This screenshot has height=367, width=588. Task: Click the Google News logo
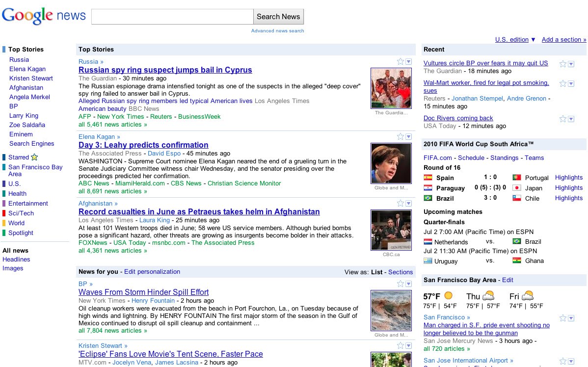point(43,14)
